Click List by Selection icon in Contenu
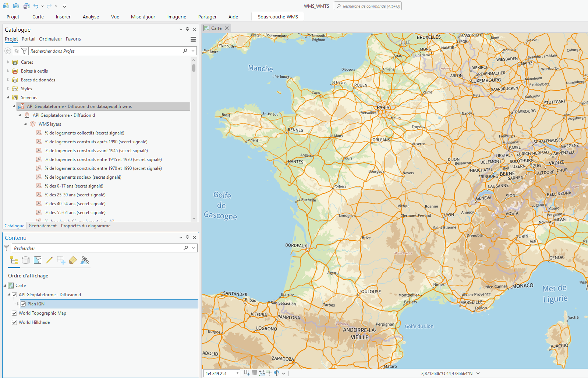Screen dimensions: 588x378 click(x=38, y=260)
